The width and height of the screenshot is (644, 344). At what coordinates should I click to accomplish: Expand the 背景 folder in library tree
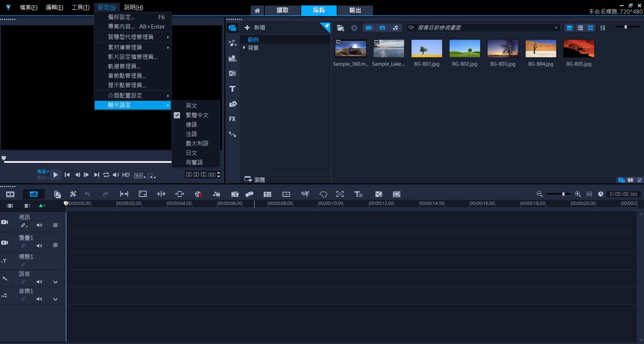pos(244,48)
